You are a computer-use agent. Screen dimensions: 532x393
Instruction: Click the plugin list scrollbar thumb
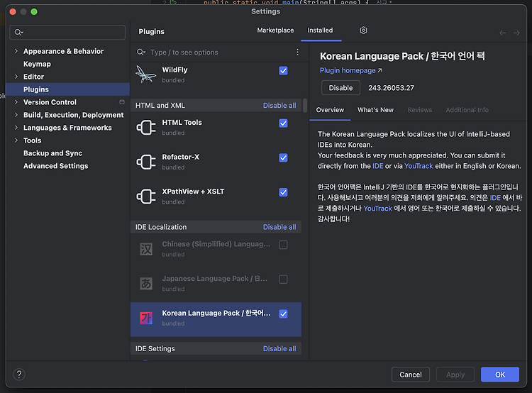[305, 106]
